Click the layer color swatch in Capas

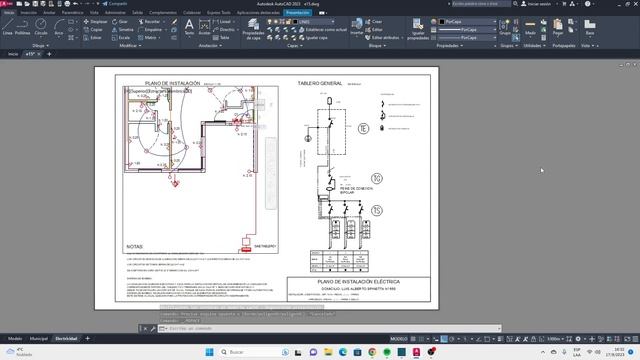[x=296, y=22]
